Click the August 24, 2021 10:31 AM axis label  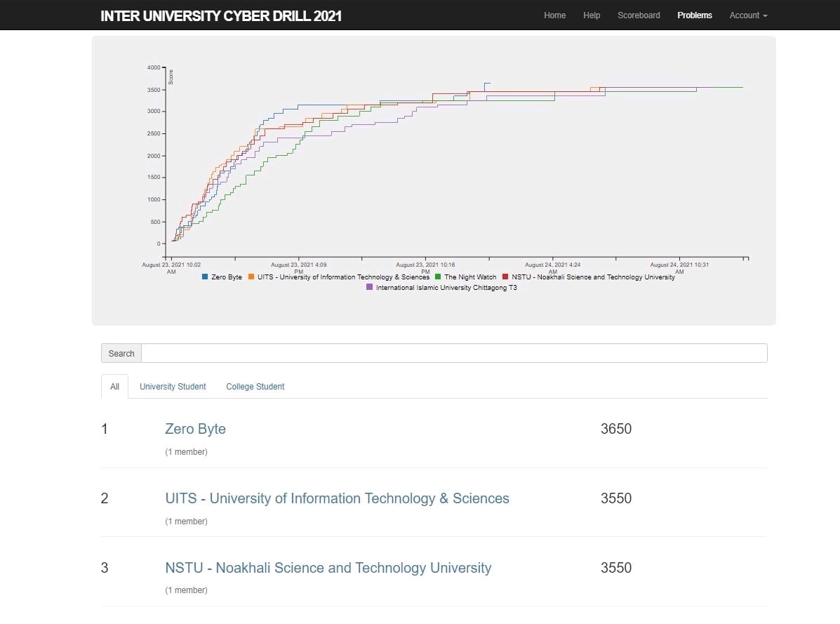(679, 268)
